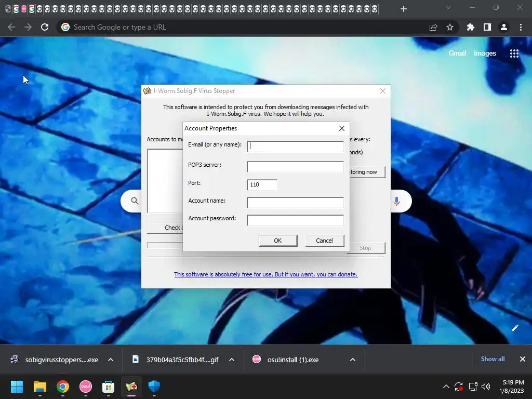
Task: Click the Port field showing 110
Action: point(262,184)
